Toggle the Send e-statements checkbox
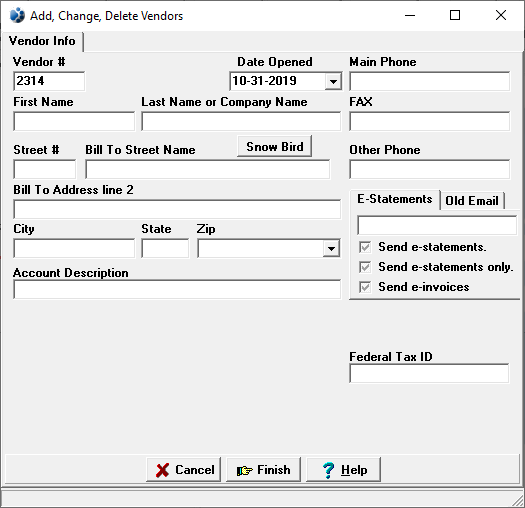 [365, 247]
